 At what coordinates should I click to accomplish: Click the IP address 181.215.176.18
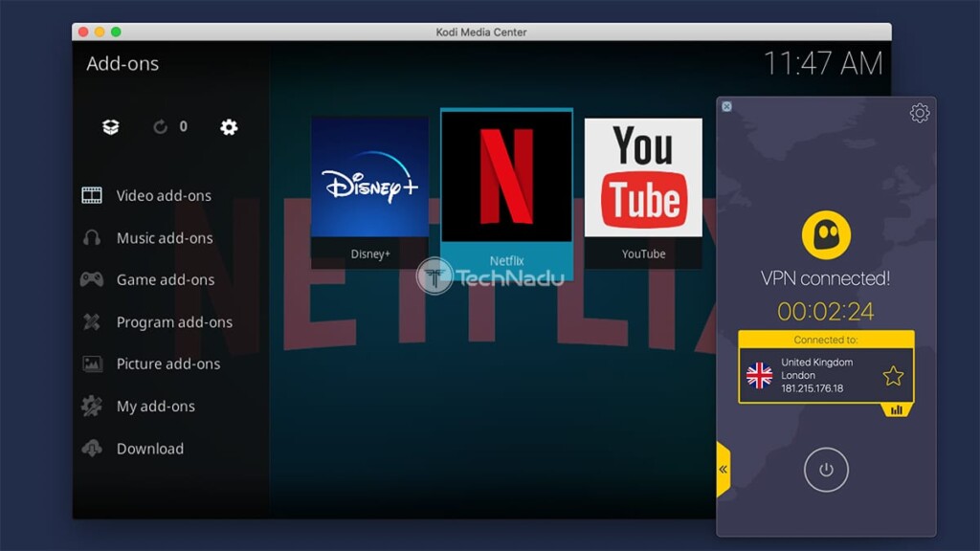tap(812, 388)
